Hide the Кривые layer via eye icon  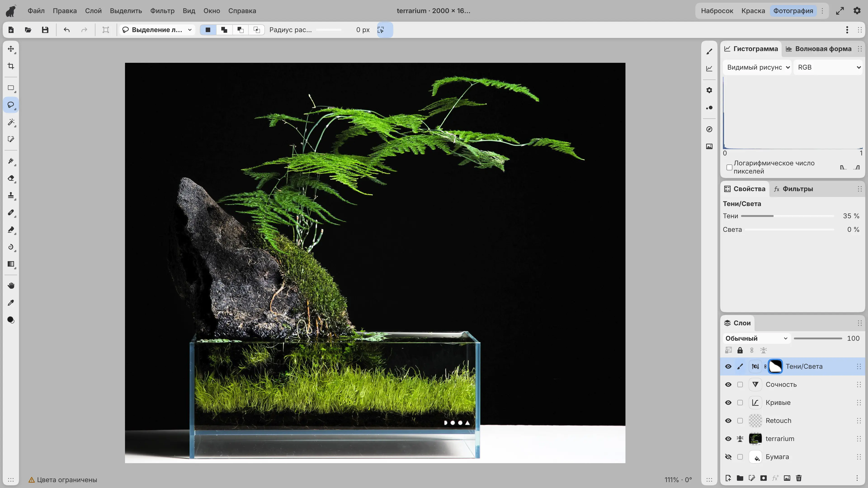[728, 402]
